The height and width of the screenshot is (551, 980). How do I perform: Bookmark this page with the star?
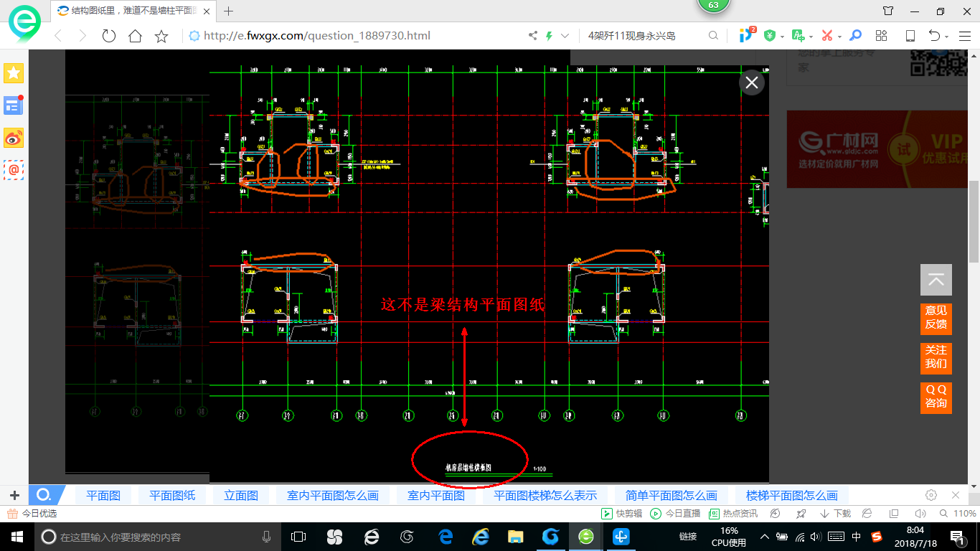(161, 36)
